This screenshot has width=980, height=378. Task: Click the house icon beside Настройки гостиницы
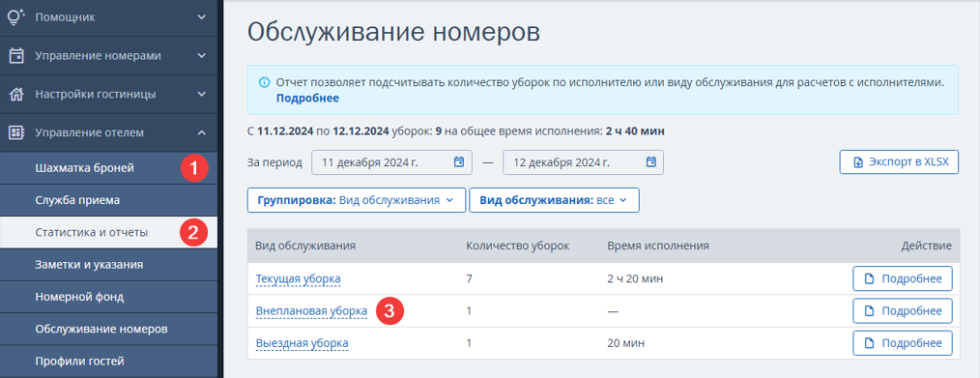pyautogui.click(x=16, y=95)
